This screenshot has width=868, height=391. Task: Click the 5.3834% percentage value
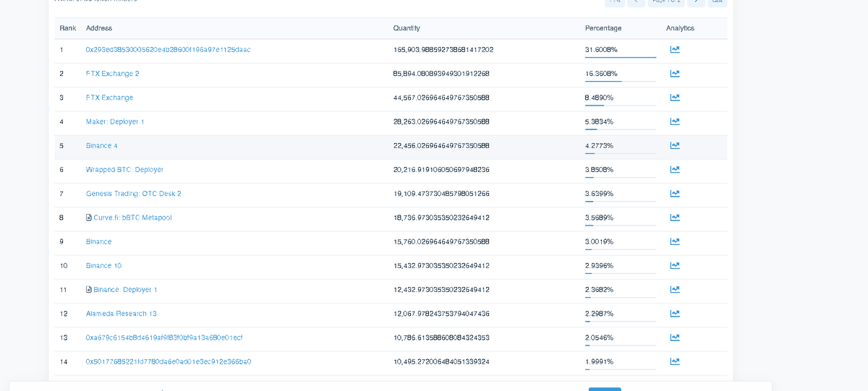point(599,121)
